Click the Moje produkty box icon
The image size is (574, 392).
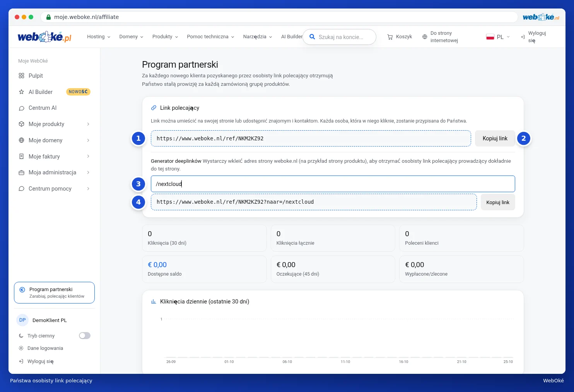pos(21,124)
